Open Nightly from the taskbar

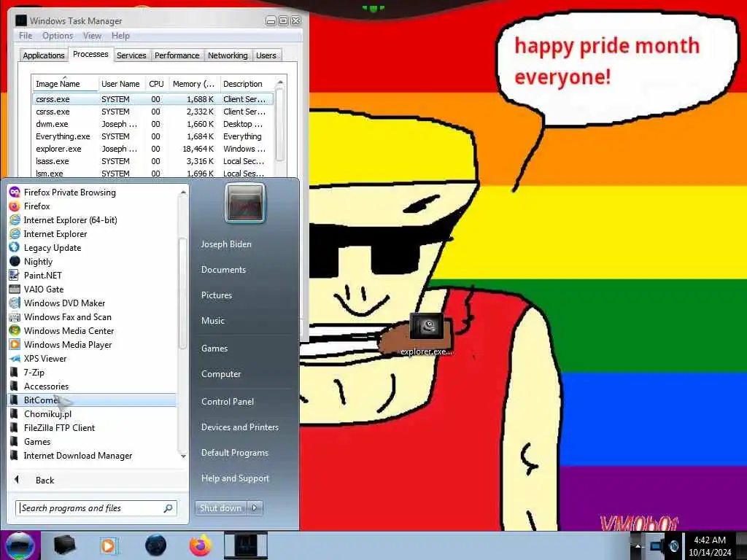pos(156,545)
